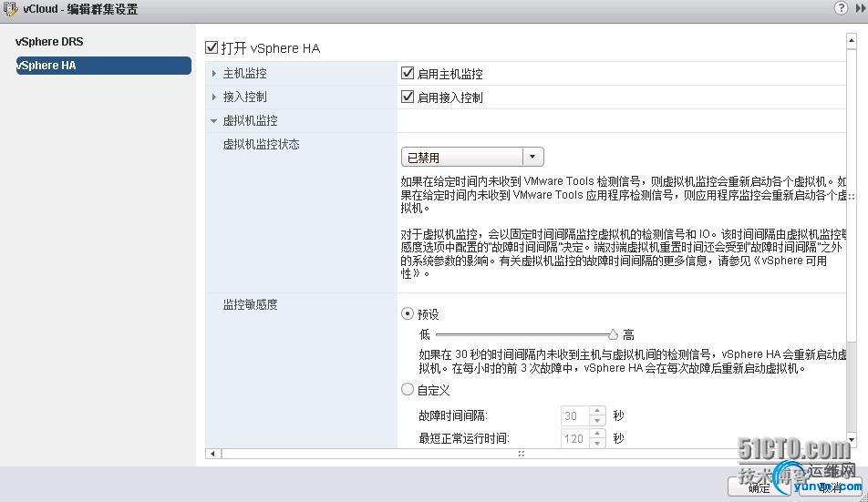Click the 低 label beside the slider
The height and width of the screenshot is (502, 868).
[425, 334]
